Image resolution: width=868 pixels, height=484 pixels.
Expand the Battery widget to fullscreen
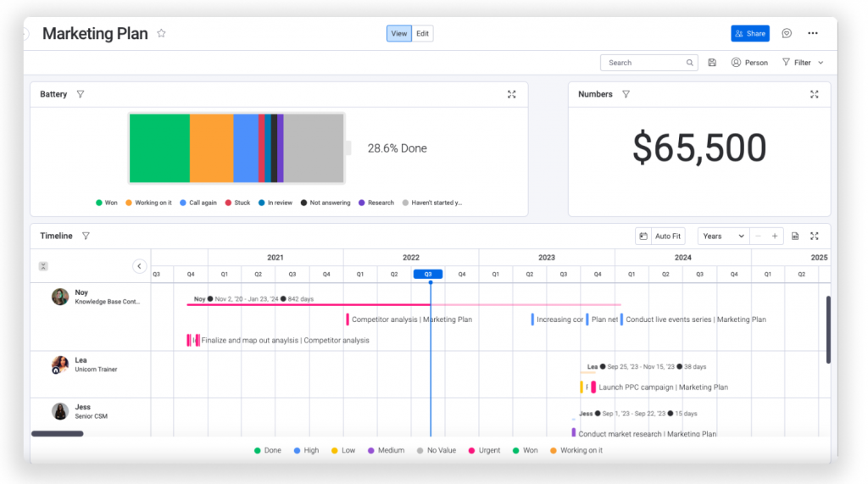(511, 95)
